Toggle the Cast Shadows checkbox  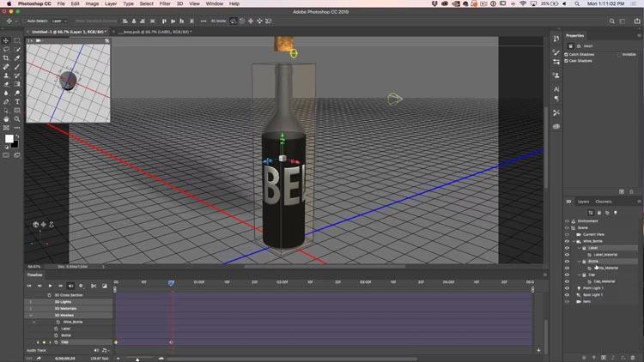[x=567, y=61]
